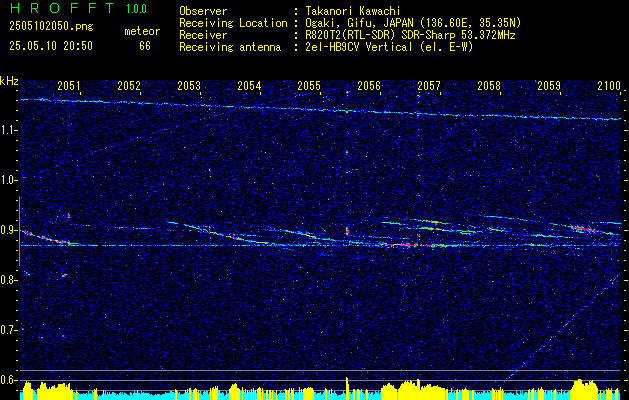The image size is (629, 400).
Task: Click antenna text 2el-HB9CV Vertical
Action: 358,47
